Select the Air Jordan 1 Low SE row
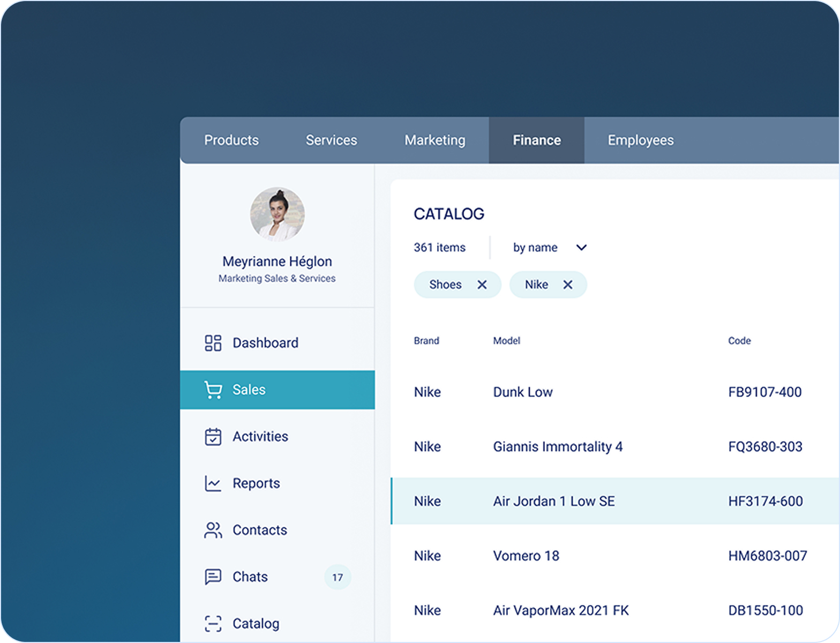Screen dimensions: 840x643 615,501
